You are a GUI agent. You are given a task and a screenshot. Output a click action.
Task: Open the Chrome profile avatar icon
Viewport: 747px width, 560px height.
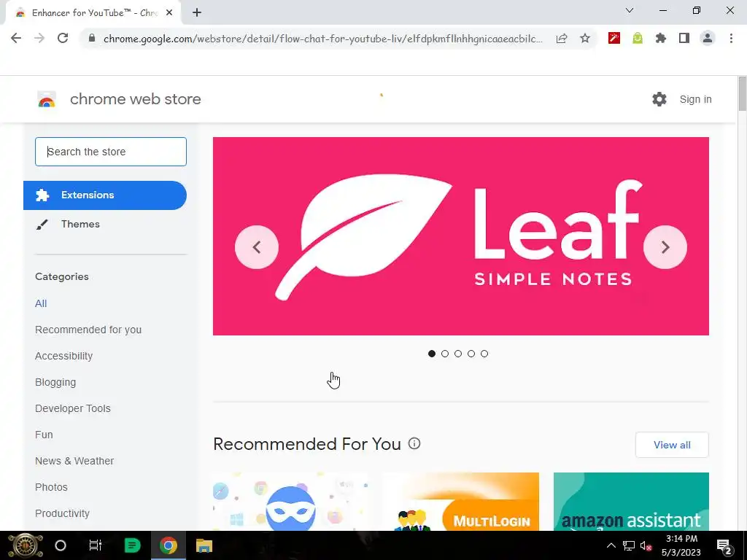click(x=708, y=39)
